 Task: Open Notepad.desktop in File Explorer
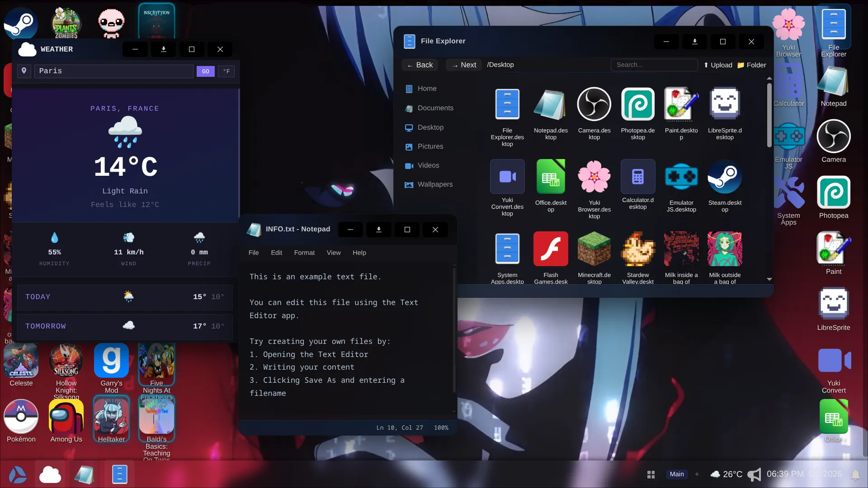[x=551, y=114]
